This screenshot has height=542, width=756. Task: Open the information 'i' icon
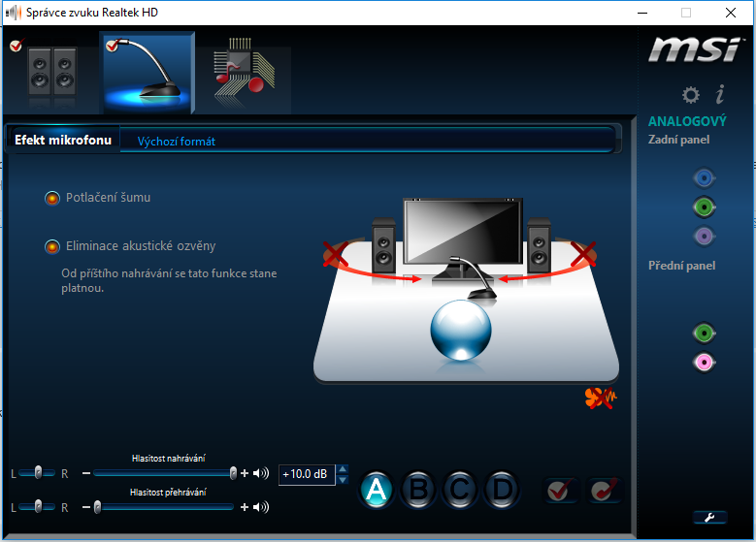tap(720, 94)
